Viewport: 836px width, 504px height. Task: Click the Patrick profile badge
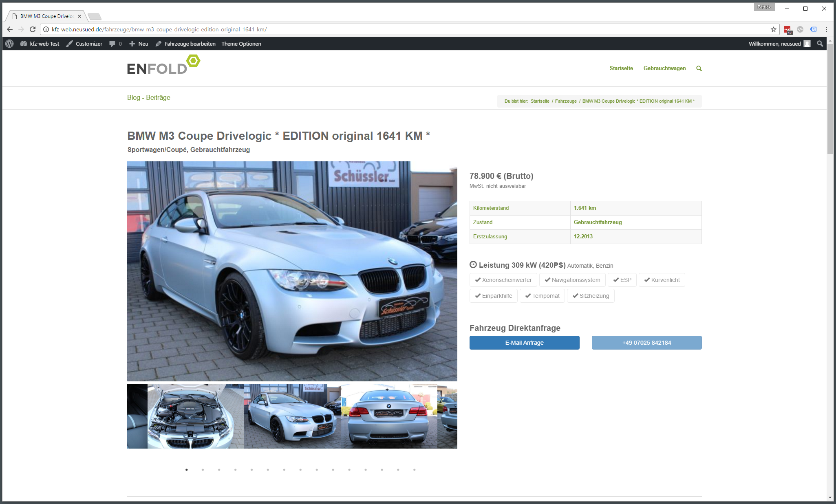(x=764, y=7)
